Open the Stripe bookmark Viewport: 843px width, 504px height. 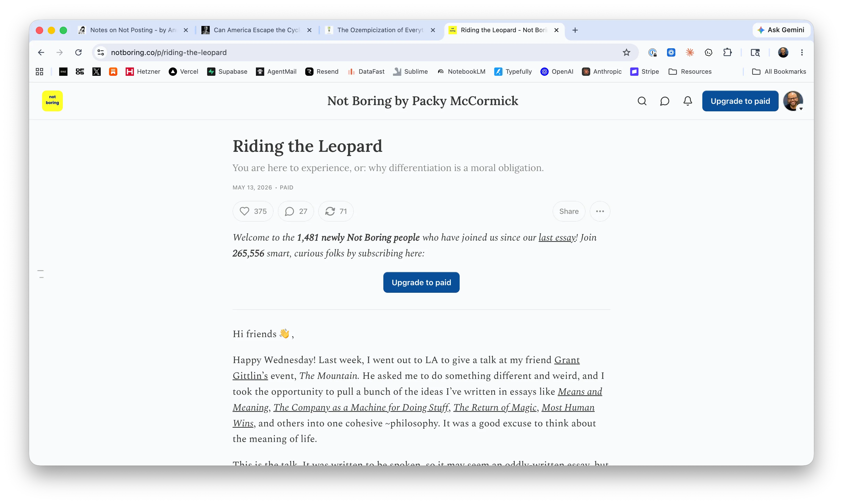point(645,71)
